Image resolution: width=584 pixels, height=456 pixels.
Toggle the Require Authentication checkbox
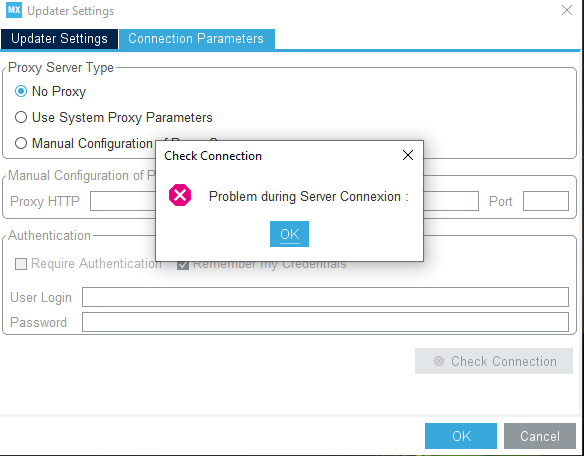pyautogui.click(x=21, y=264)
